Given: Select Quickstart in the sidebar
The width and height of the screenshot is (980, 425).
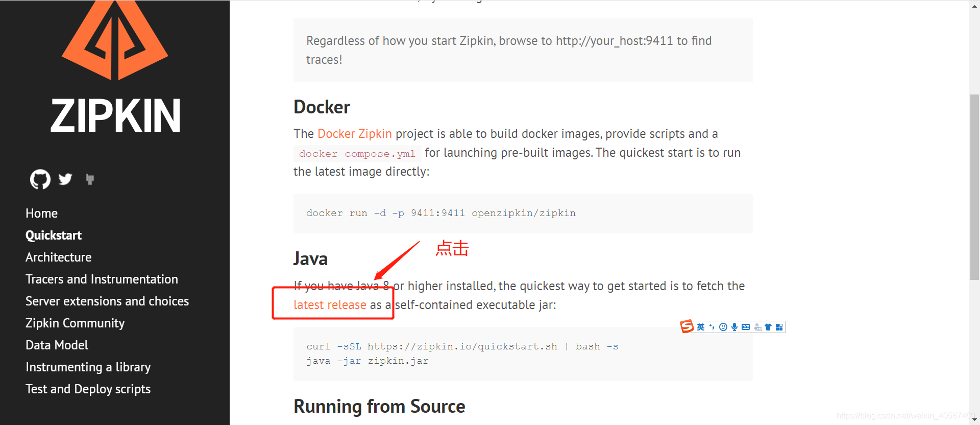Looking at the screenshot, I should 54,235.
